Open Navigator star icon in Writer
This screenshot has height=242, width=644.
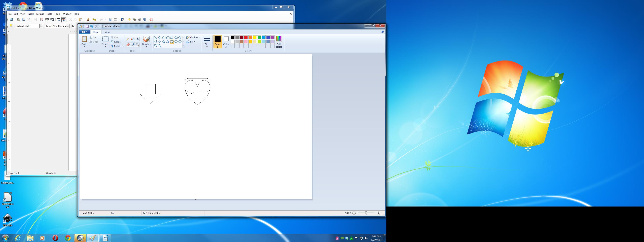tap(129, 20)
